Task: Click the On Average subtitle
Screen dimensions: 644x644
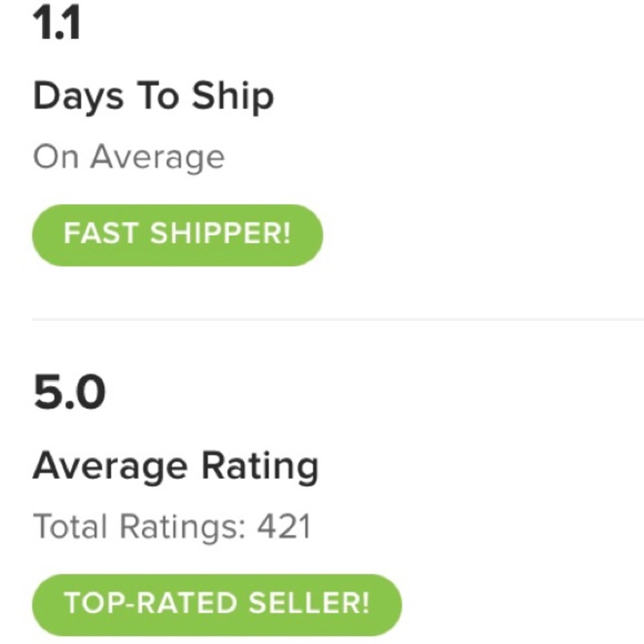Action: pyautogui.click(x=129, y=157)
